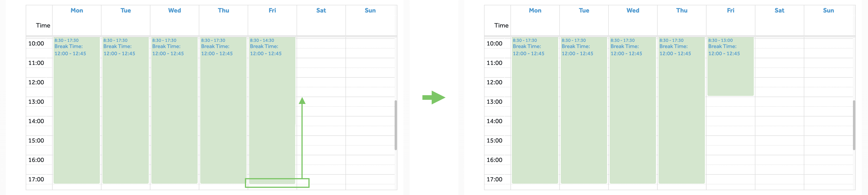Image resolution: width=868 pixels, height=195 pixels.
Task: Click the left calendar's vertical scrollbar
Action: point(396,125)
